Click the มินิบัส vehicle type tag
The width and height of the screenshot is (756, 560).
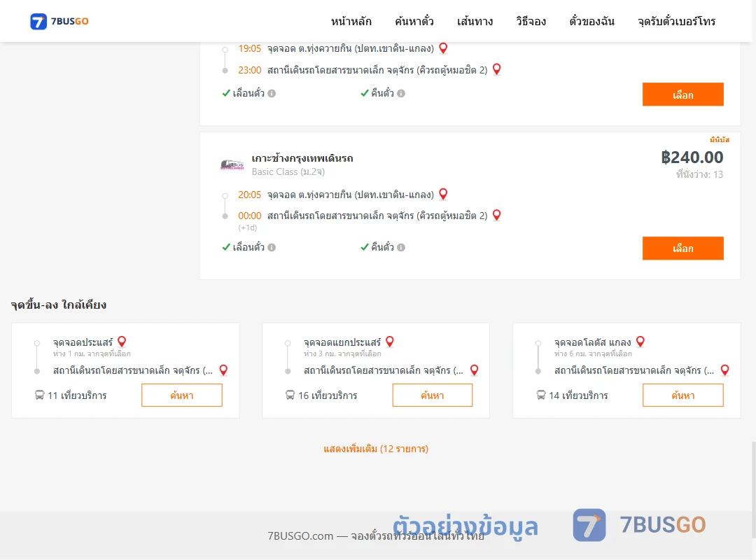[x=720, y=139]
